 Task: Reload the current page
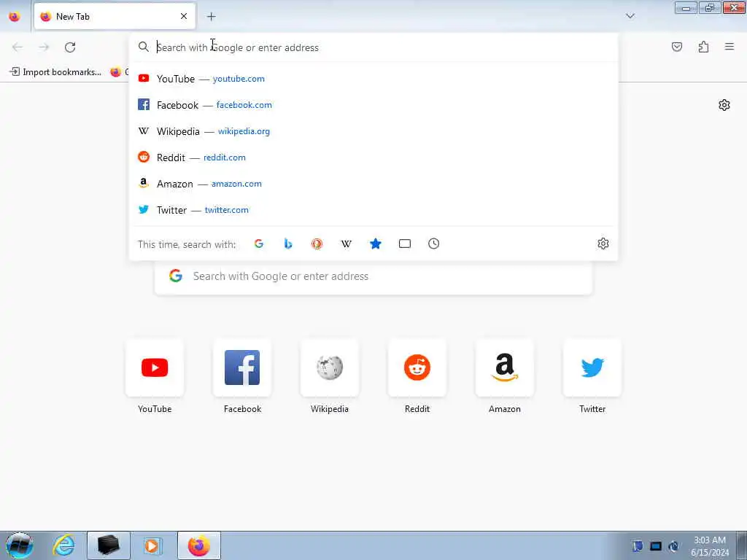[70, 47]
